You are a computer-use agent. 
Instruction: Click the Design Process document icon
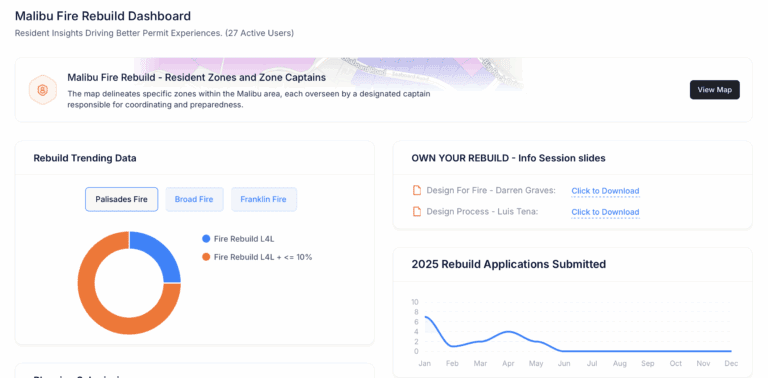coord(417,212)
